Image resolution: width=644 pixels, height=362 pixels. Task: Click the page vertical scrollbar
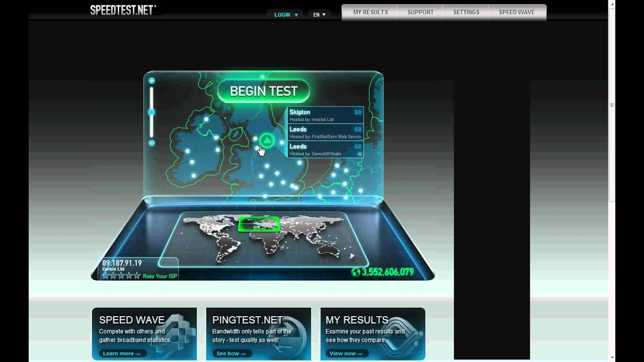[612, 106]
